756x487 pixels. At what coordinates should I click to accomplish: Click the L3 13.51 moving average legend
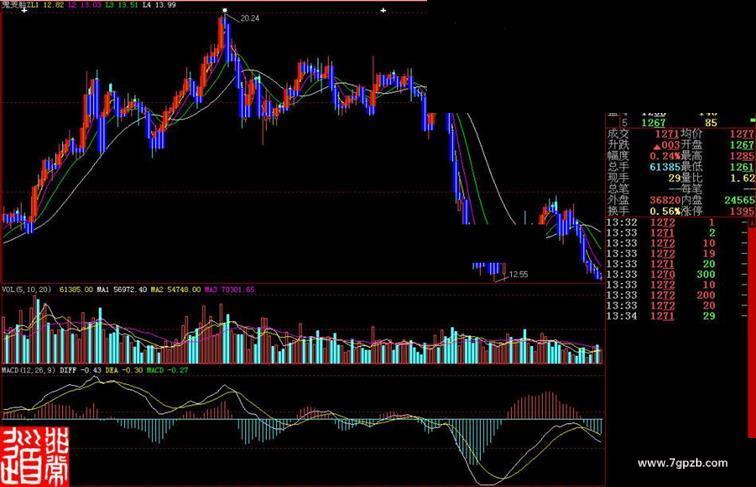point(122,5)
